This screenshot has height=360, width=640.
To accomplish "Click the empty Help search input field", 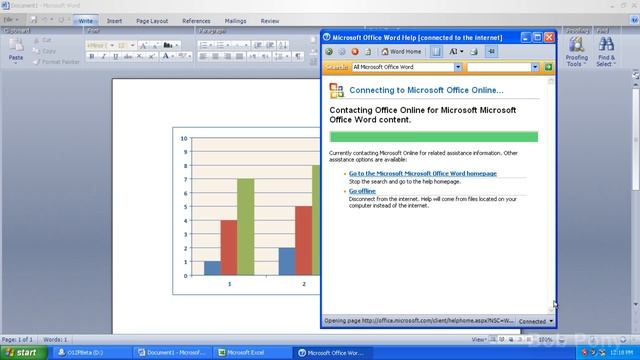I will (499, 67).
